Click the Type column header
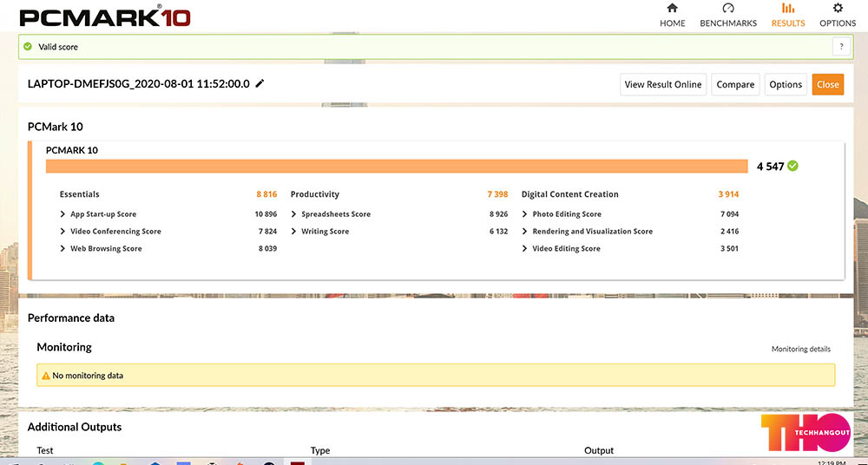The height and width of the screenshot is (465, 868). point(320,450)
